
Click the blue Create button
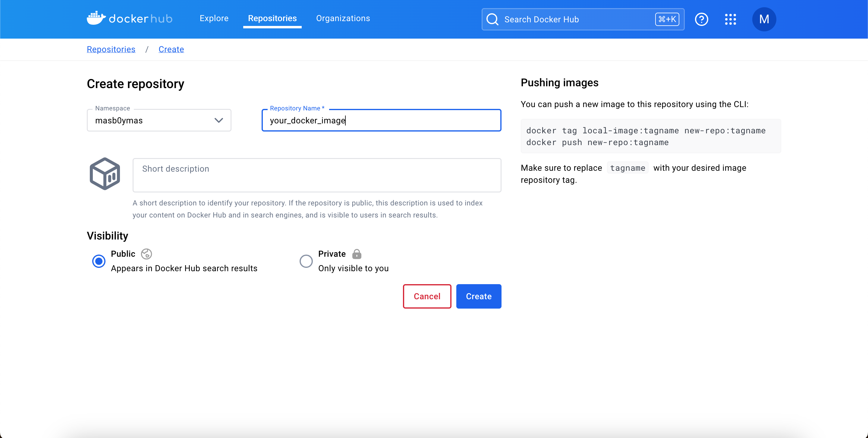(x=479, y=297)
